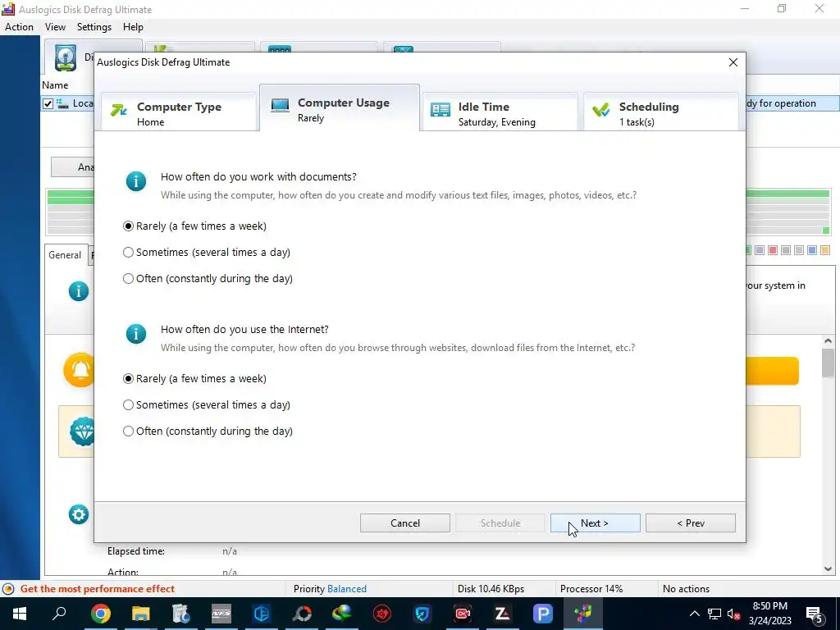Click the 'No actions' status text
Screen dimensions: 840x630
[687, 589]
